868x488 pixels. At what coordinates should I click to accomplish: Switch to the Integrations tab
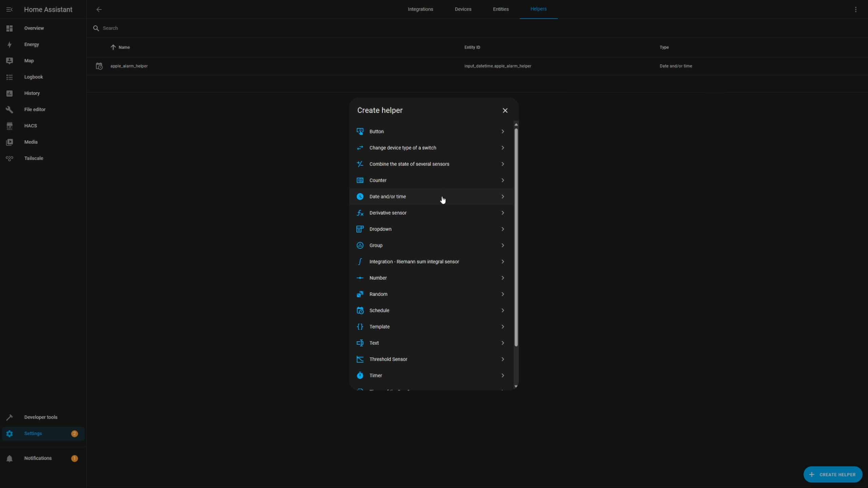pyautogui.click(x=420, y=9)
